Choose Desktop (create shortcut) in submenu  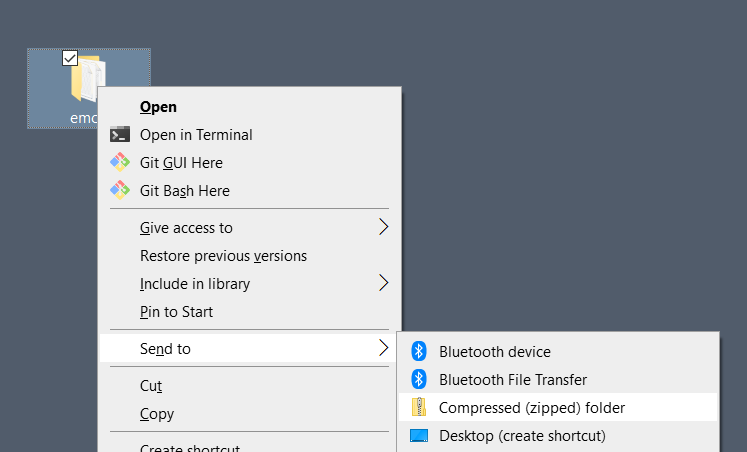[x=522, y=436]
